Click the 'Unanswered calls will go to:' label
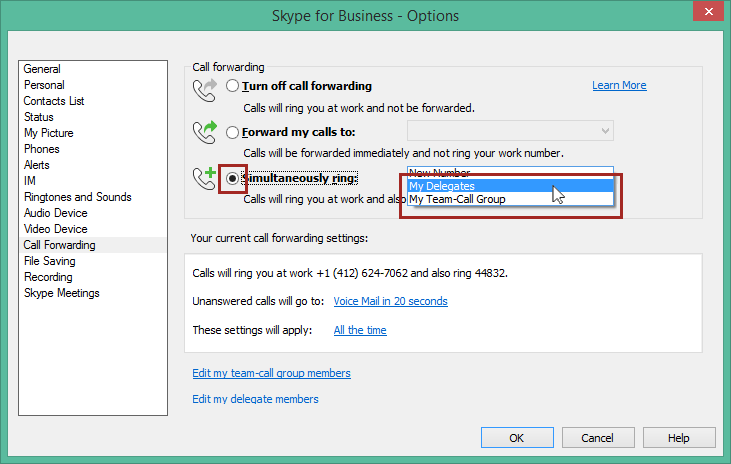This screenshot has width=731, height=464. [x=258, y=301]
